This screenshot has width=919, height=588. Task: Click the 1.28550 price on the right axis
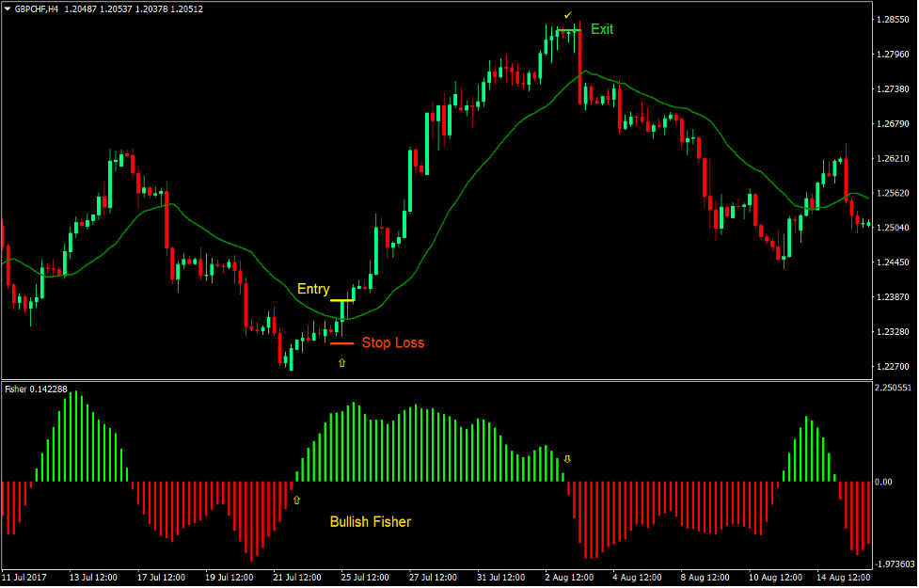892,17
